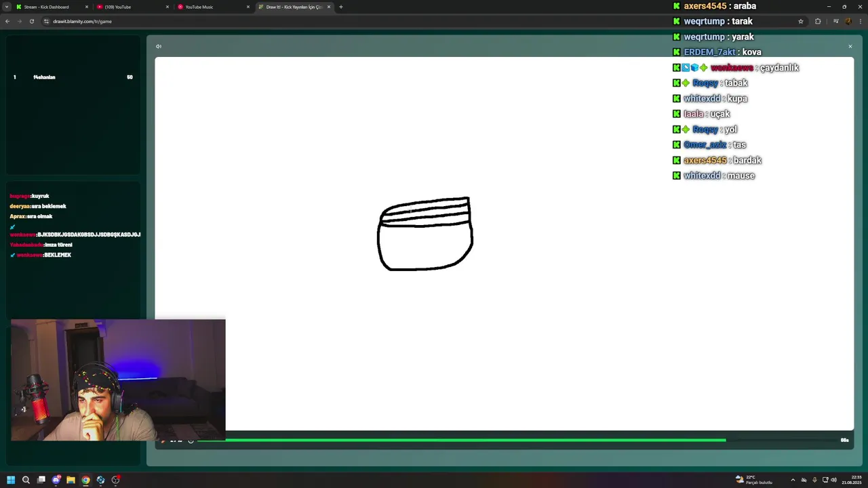Image resolution: width=868 pixels, height=488 pixels.
Task: Open the browser extensions menu
Action: point(818,21)
